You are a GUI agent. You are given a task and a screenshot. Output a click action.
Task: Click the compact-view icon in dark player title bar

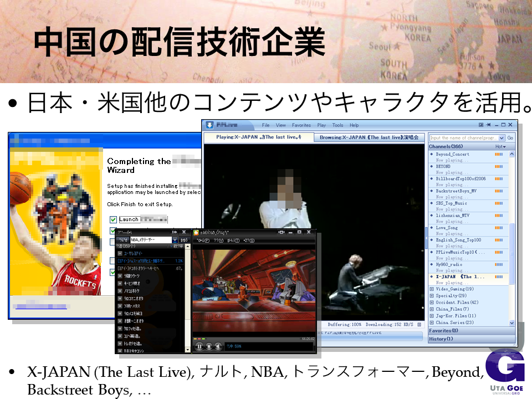282,232
